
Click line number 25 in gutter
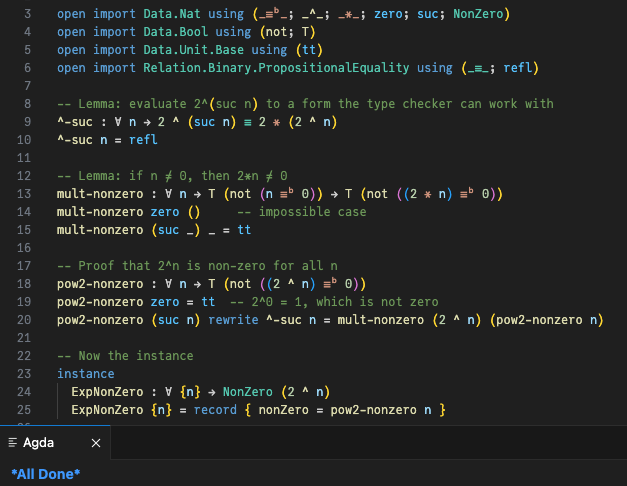point(24,410)
